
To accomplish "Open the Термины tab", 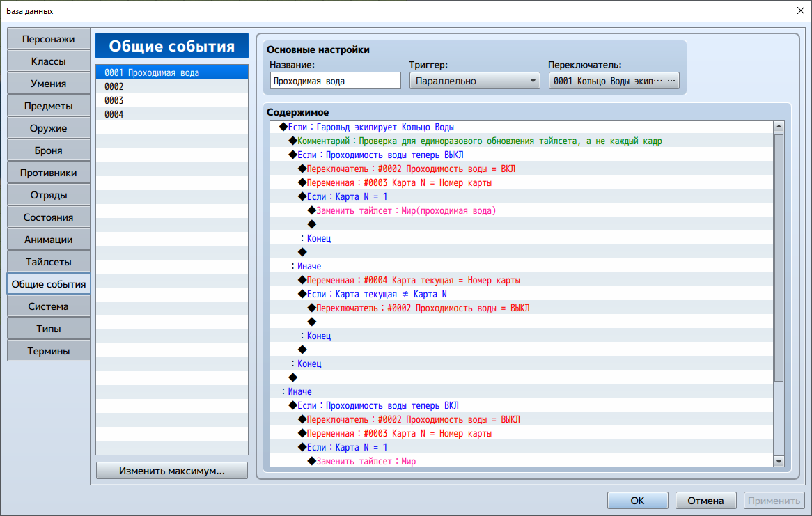I will coord(48,351).
